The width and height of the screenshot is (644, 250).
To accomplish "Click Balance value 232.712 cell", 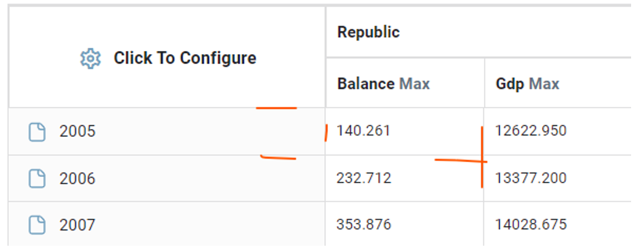I will tap(364, 178).
